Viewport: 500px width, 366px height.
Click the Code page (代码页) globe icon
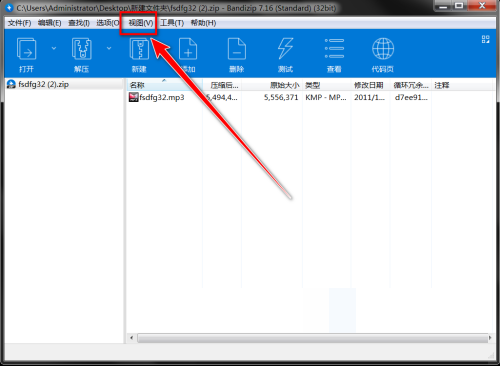(x=383, y=49)
